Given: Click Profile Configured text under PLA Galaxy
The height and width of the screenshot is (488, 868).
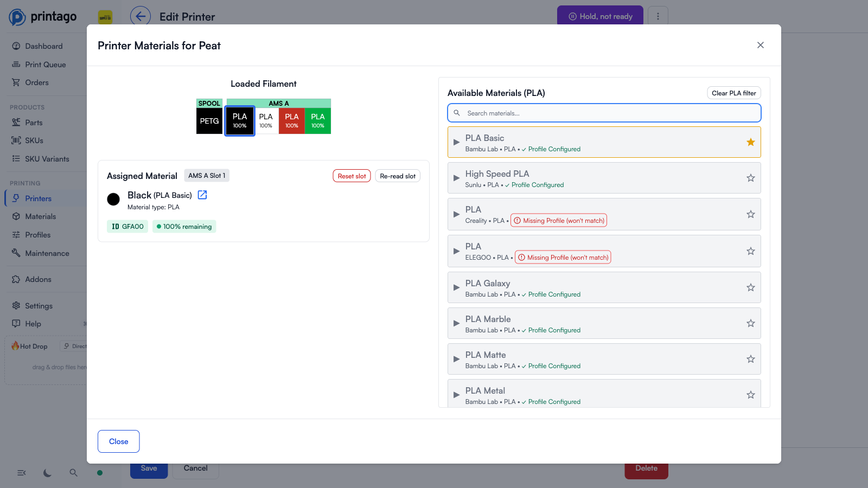Looking at the screenshot, I should pos(554,294).
